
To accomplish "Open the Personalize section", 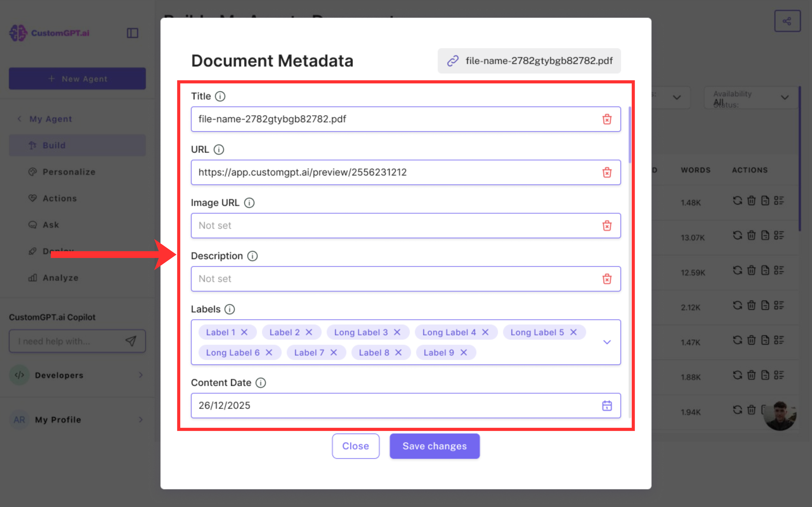I will tap(69, 172).
